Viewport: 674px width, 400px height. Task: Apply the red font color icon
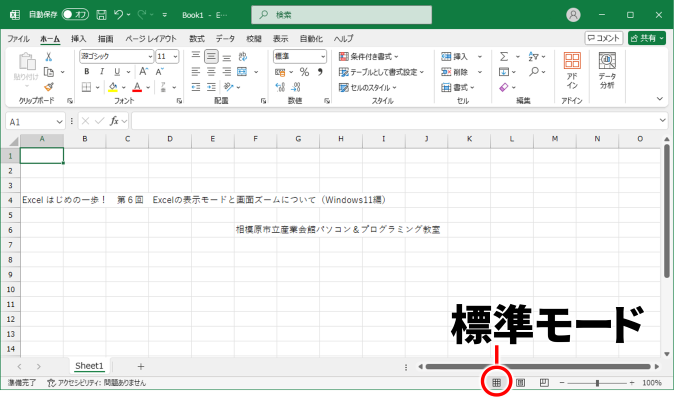137,87
